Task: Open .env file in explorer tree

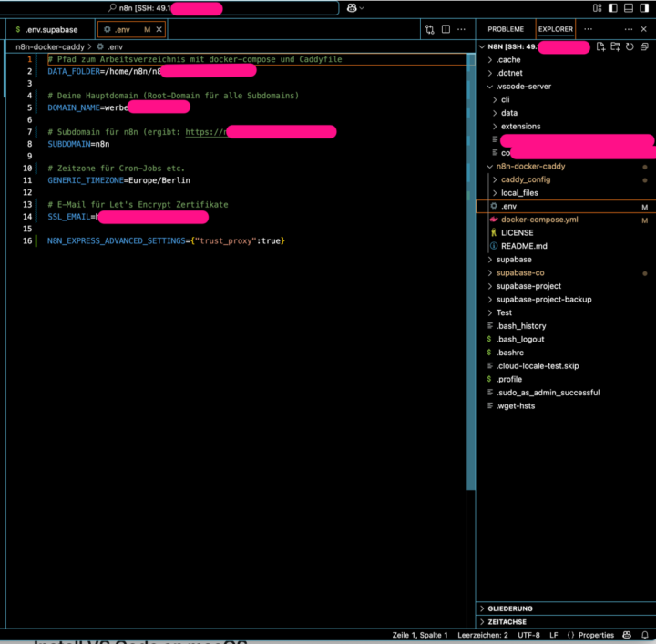Action: pos(566,207)
